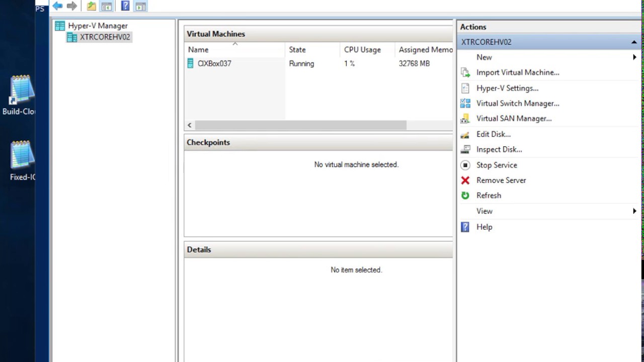Select the Build-Clo desktop shortcut icon
The image size is (644, 362).
click(x=22, y=90)
